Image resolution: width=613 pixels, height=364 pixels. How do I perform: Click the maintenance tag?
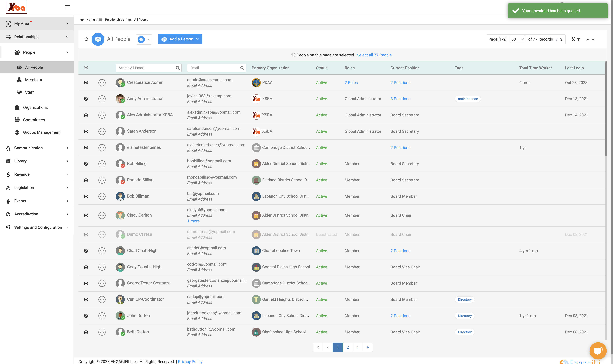(468, 99)
